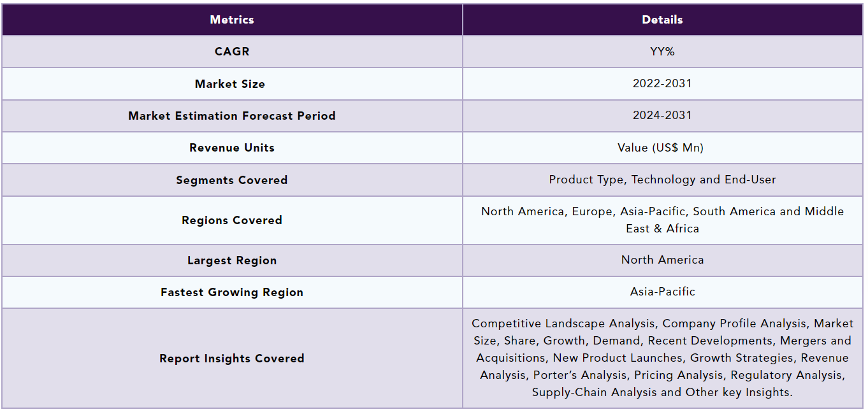The width and height of the screenshot is (868, 412).
Task: Select the Regions Covered label
Action: pyautogui.click(x=232, y=220)
